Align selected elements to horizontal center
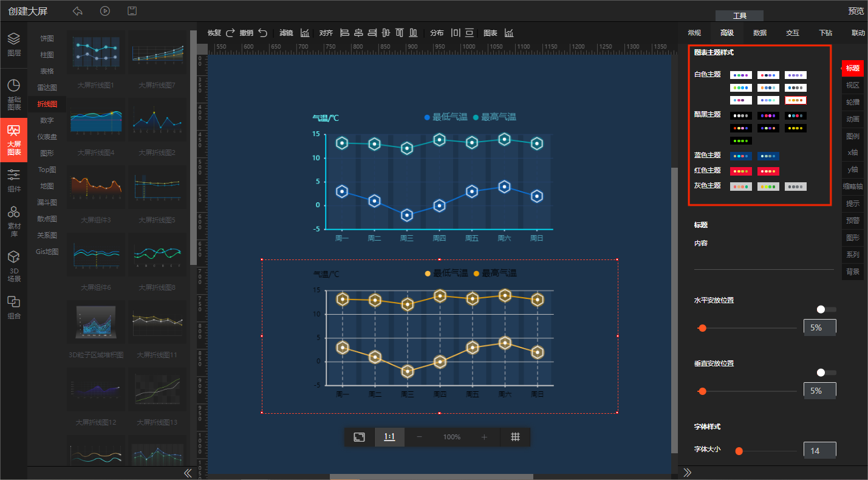This screenshot has width=868, height=480. click(358, 33)
